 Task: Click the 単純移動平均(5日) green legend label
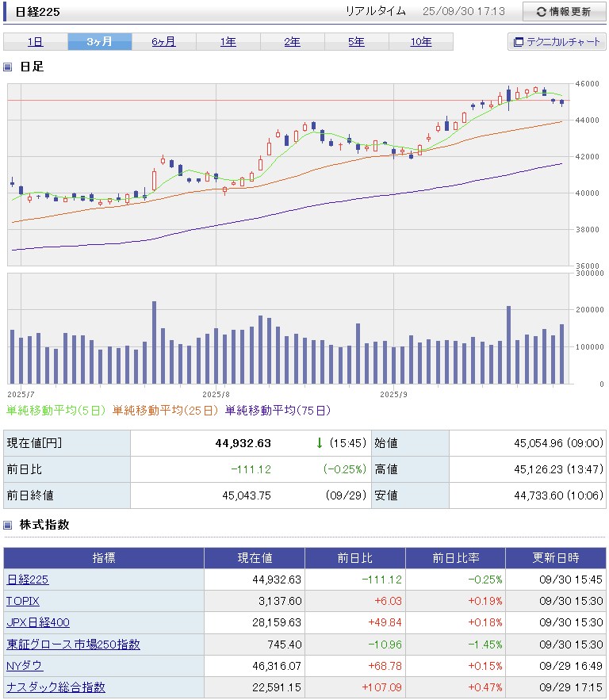(x=56, y=410)
